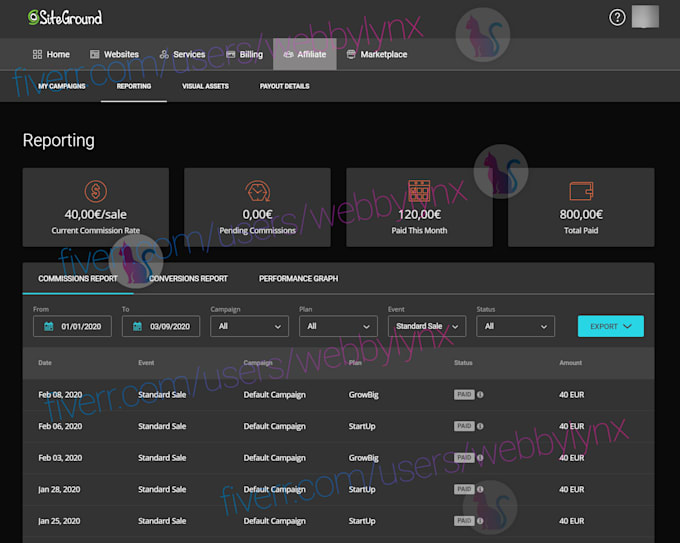Click the info icon in Jan 25 row

click(x=480, y=521)
